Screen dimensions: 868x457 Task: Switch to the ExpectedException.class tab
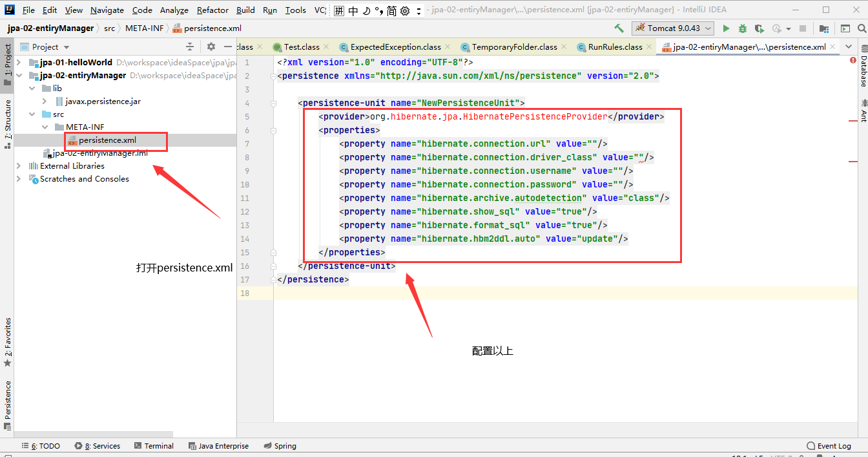[395, 47]
